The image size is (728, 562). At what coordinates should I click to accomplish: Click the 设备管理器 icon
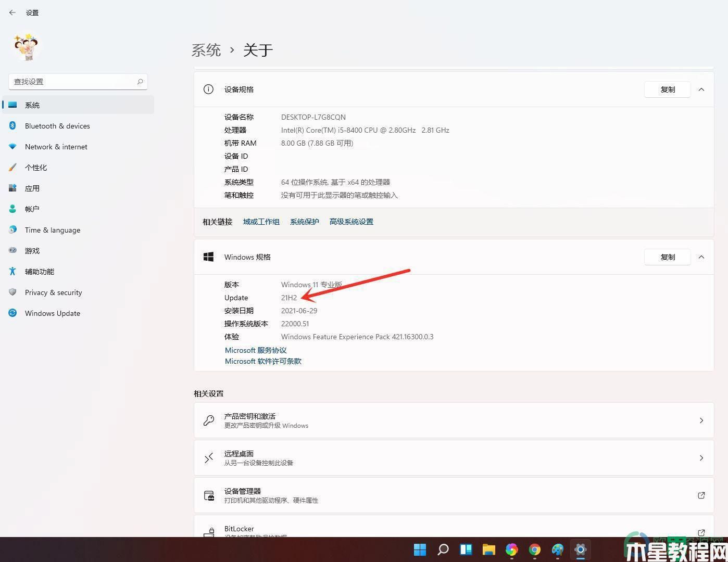(209, 495)
